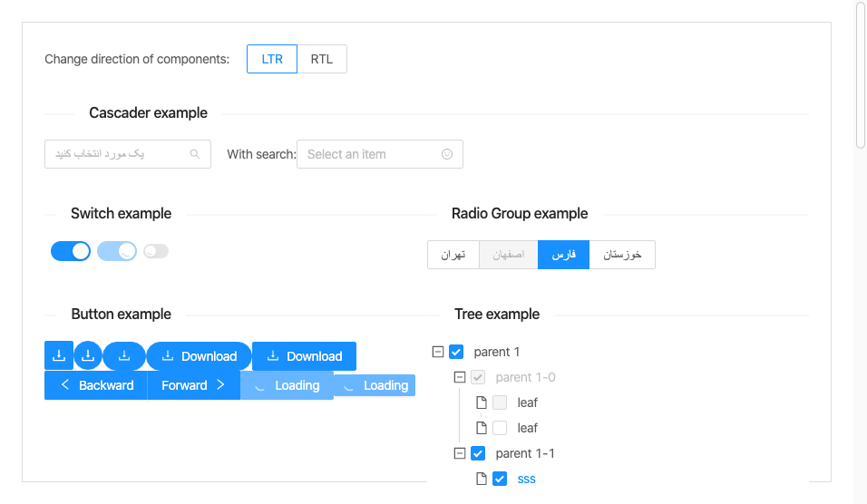Switch direction to RTL
The width and height of the screenshot is (867, 504).
(x=322, y=60)
